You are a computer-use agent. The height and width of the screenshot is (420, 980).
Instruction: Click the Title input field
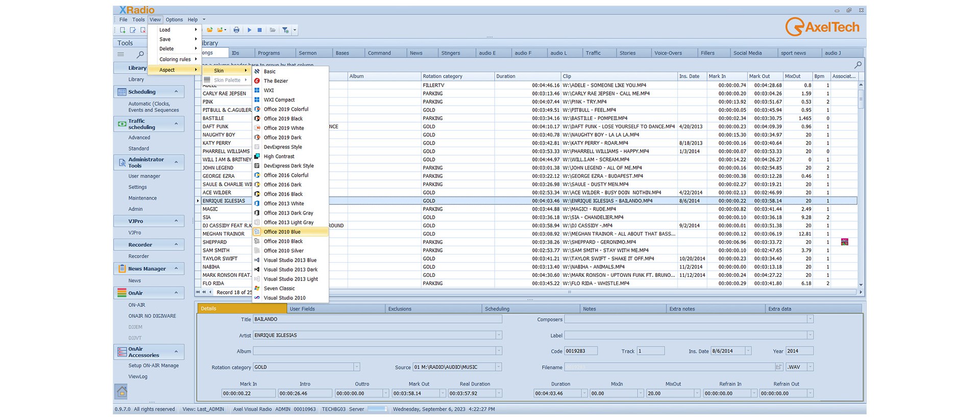(377, 319)
